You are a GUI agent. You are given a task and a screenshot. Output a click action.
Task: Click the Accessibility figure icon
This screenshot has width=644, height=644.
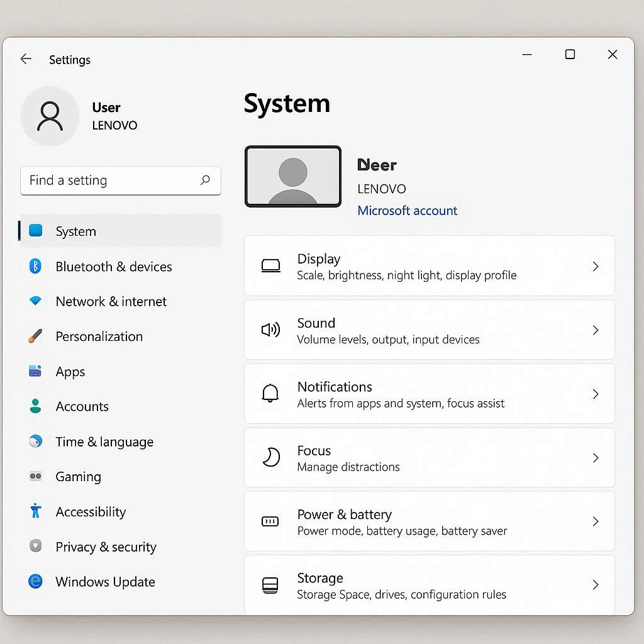click(x=35, y=511)
